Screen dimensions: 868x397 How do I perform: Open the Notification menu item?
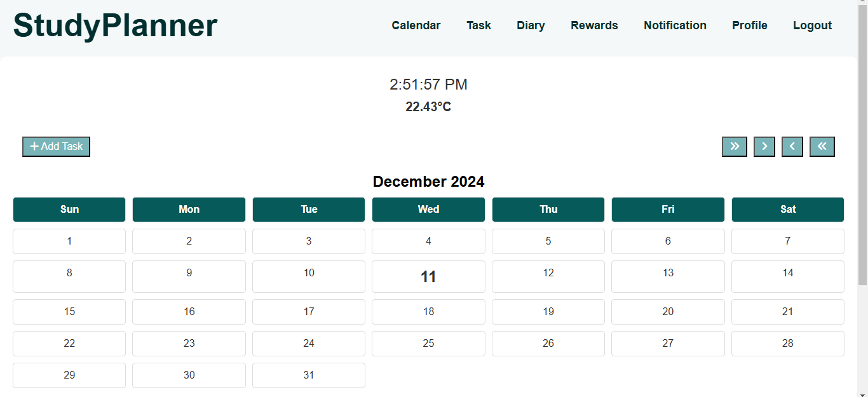pyautogui.click(x=675, y=25)
